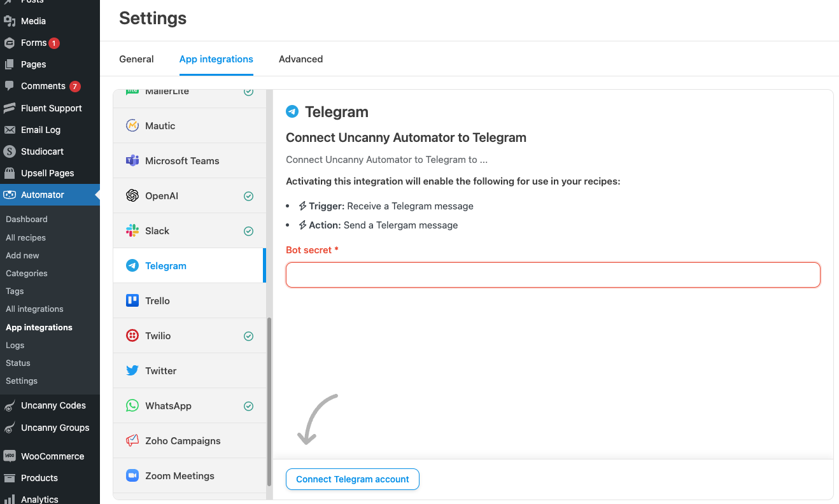839x504 pixels.
Task: Click the Comments notification badge 7
Action: pos(75,87)
